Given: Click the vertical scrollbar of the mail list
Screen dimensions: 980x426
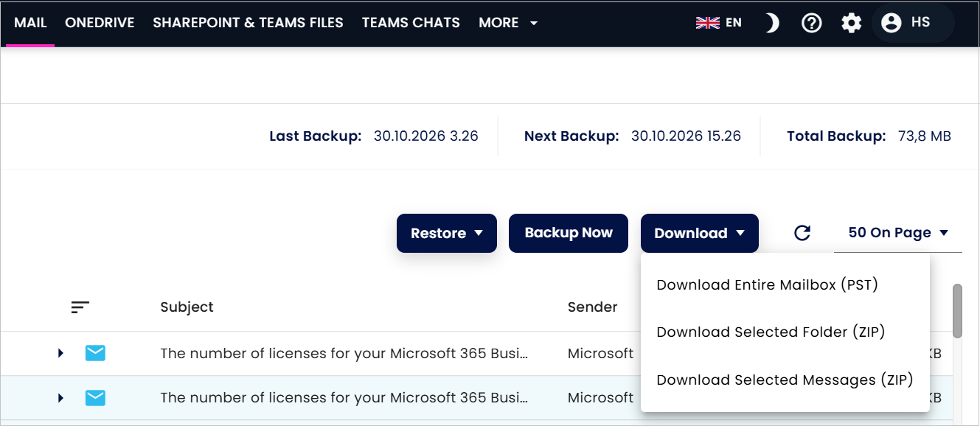Looking at the screenshot, I should (x=957, y=310).
